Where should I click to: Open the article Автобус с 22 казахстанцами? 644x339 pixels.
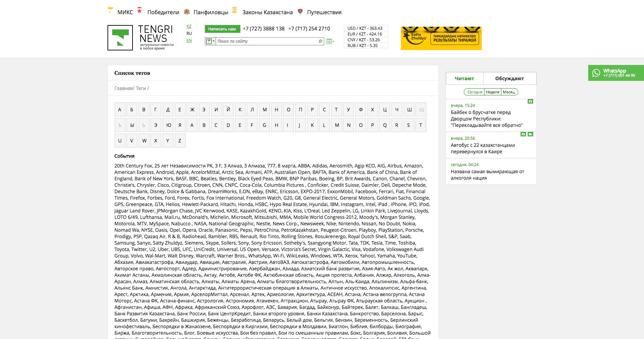483,149
